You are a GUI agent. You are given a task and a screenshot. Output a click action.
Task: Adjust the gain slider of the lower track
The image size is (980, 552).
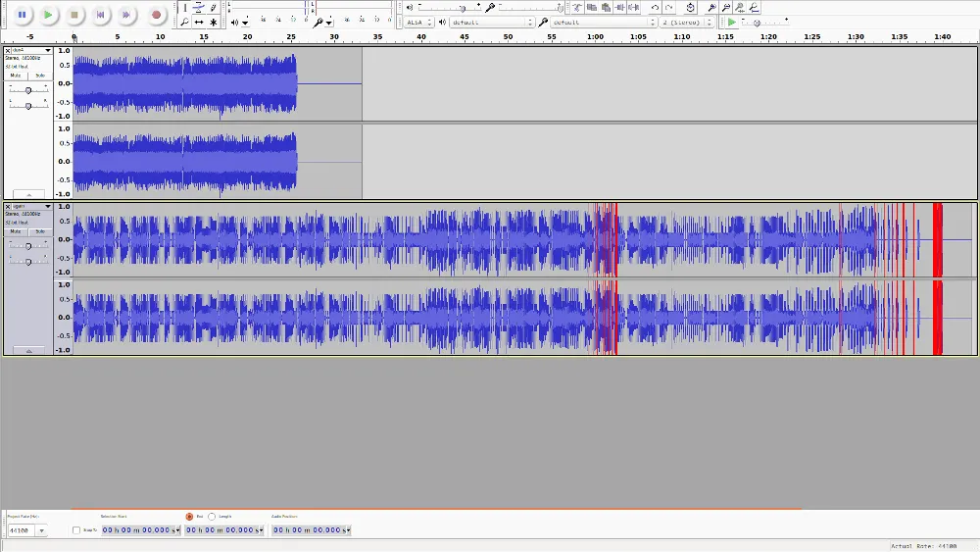(28, 246)
